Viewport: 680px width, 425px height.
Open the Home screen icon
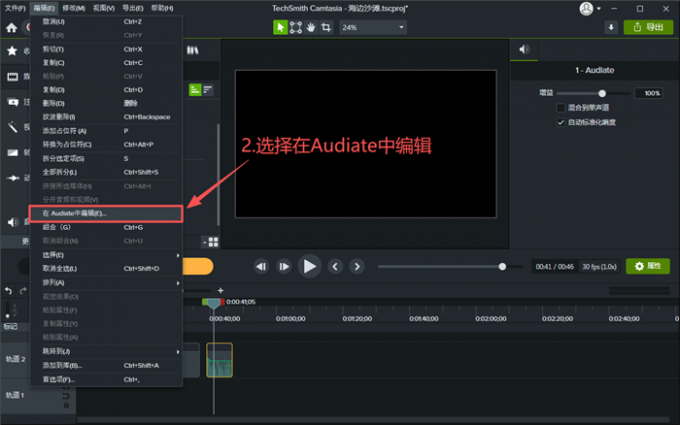[x=12, y=28]
